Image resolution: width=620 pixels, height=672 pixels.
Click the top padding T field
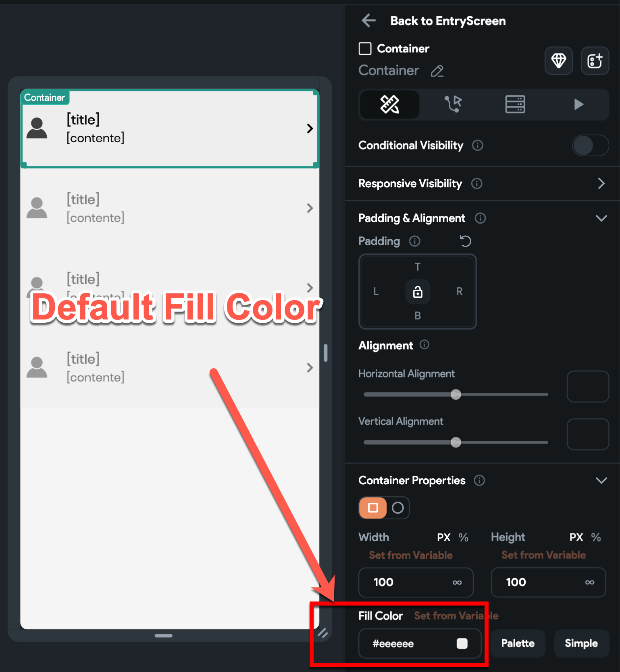click(x=418, y=267)
